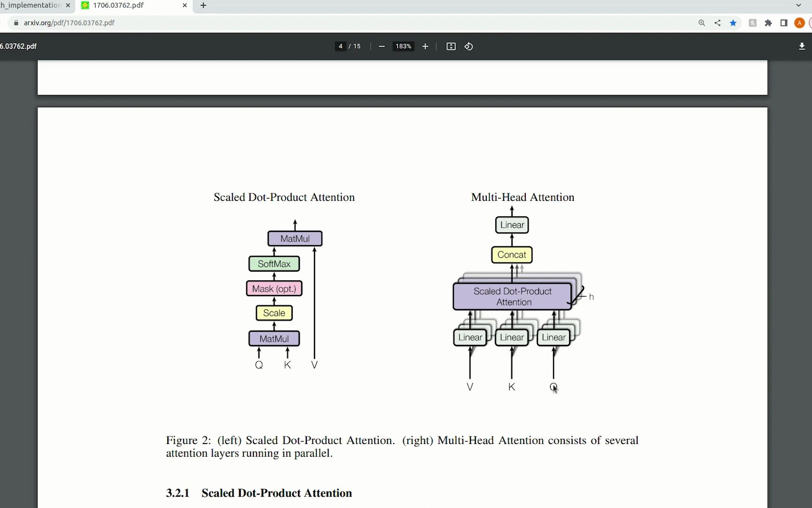Toggle the blue bookmark star
This screenshot has width=812, height=508.
[x=733, y=23]
